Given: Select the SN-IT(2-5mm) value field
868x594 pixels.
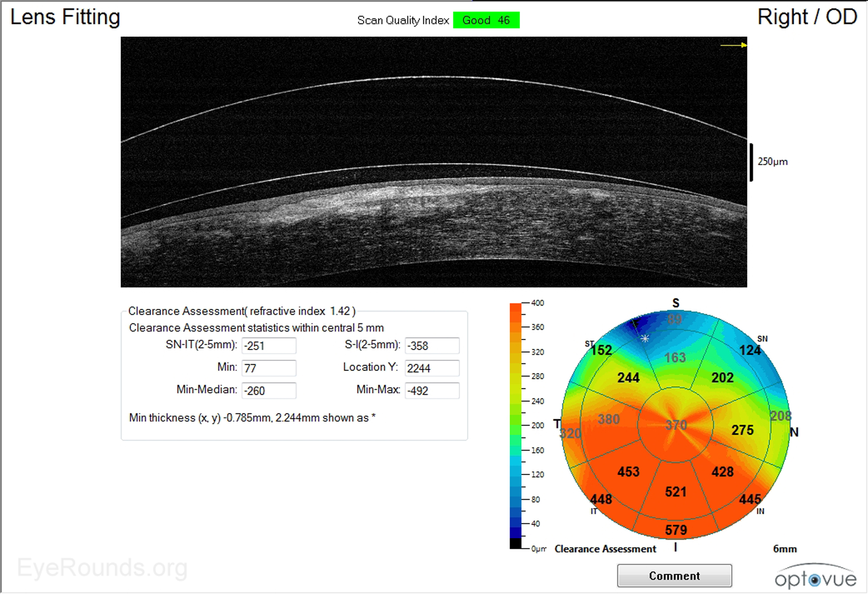Looking at the screenshot, I should tap(269, 346).
